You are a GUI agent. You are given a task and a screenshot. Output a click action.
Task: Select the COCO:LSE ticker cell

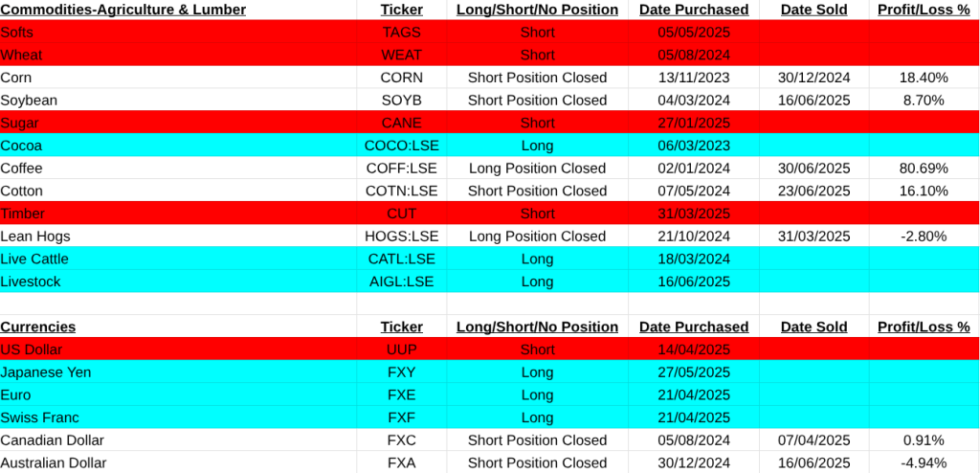(x=401, y=146)
